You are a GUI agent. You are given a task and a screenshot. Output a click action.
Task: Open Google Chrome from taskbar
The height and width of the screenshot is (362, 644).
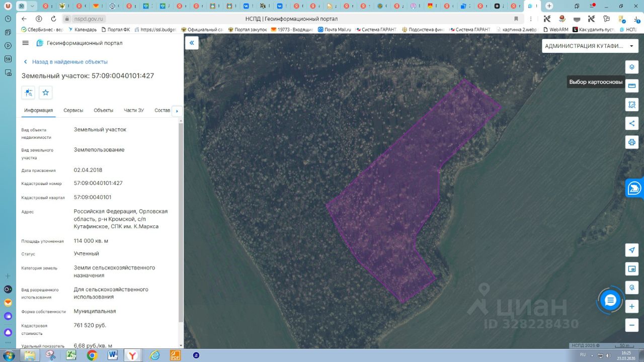pyautogui.click(x=92, y=355)
